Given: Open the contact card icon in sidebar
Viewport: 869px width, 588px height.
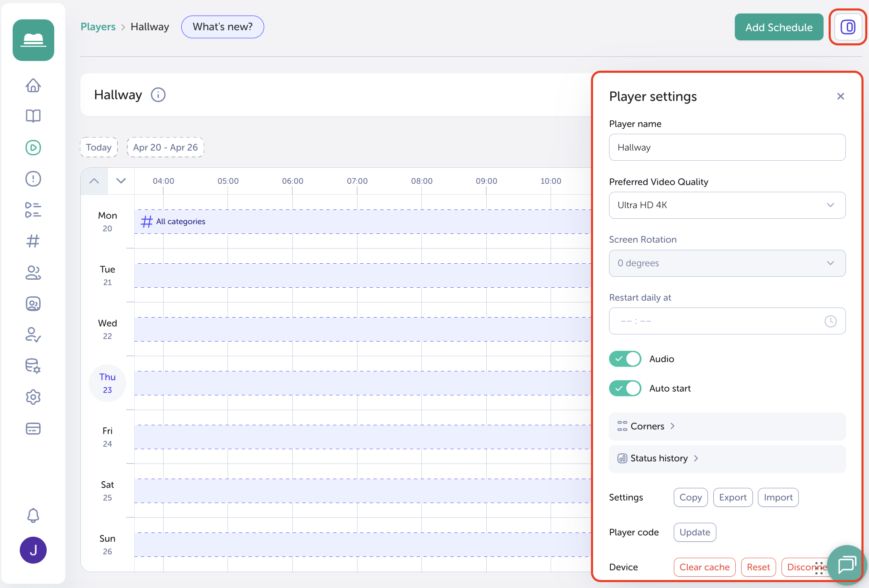Looking at the screenshot, I should tap(33, 304).
